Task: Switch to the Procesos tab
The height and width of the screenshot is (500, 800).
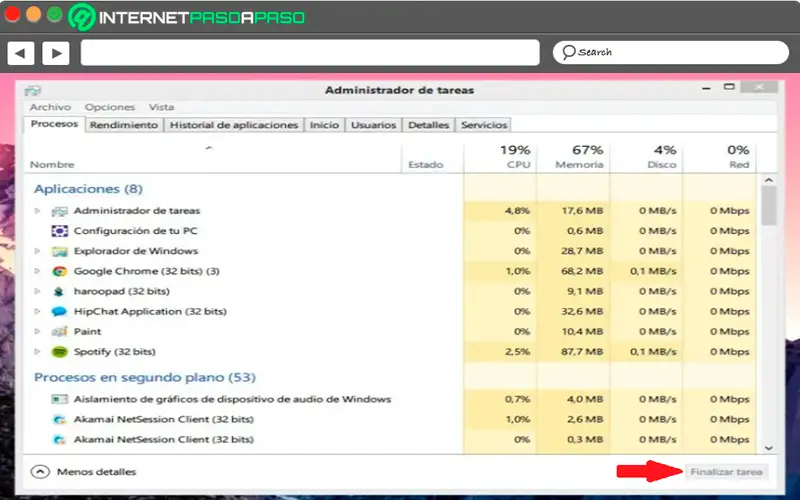Action: point(54,124)
